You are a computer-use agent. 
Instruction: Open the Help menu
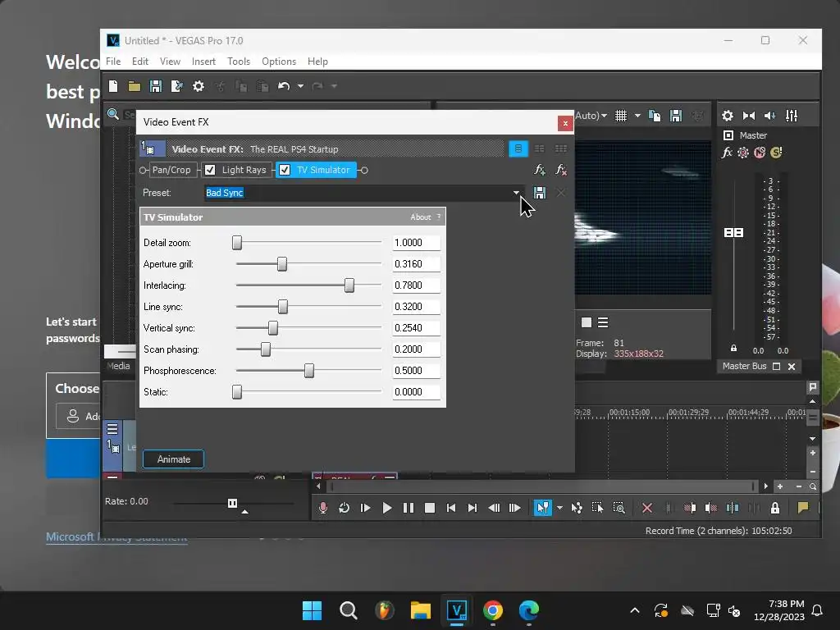[x=317, y=61]
